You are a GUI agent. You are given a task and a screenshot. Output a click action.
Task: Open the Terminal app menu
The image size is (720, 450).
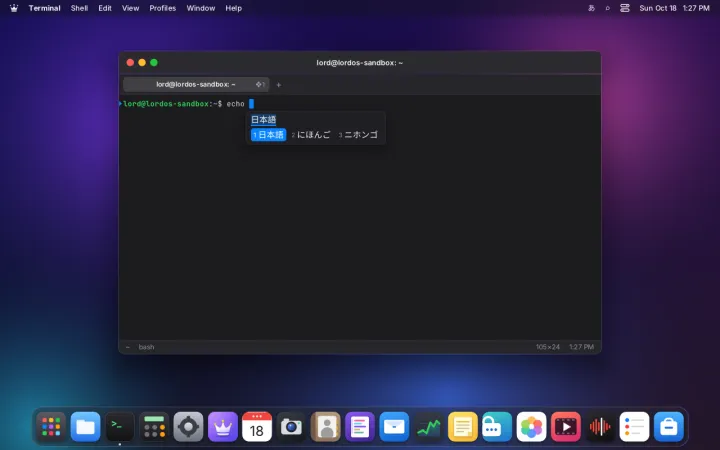click(x=45, y=8)
